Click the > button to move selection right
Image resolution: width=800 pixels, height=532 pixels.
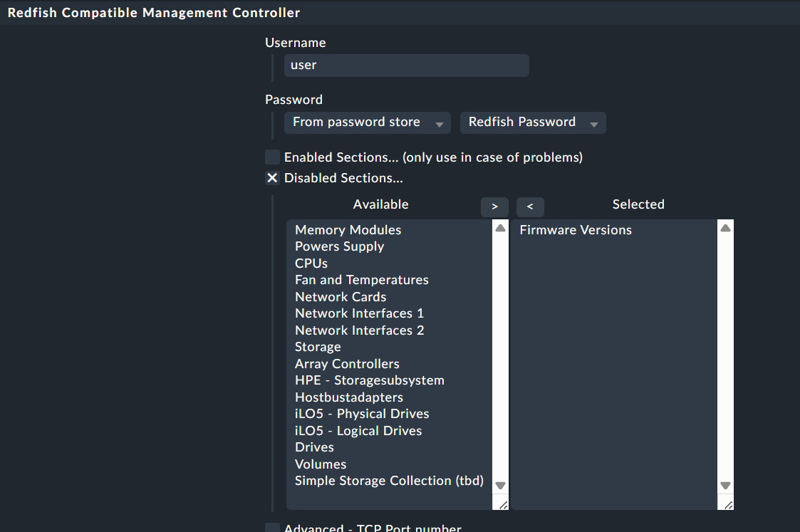click(494, 205)
